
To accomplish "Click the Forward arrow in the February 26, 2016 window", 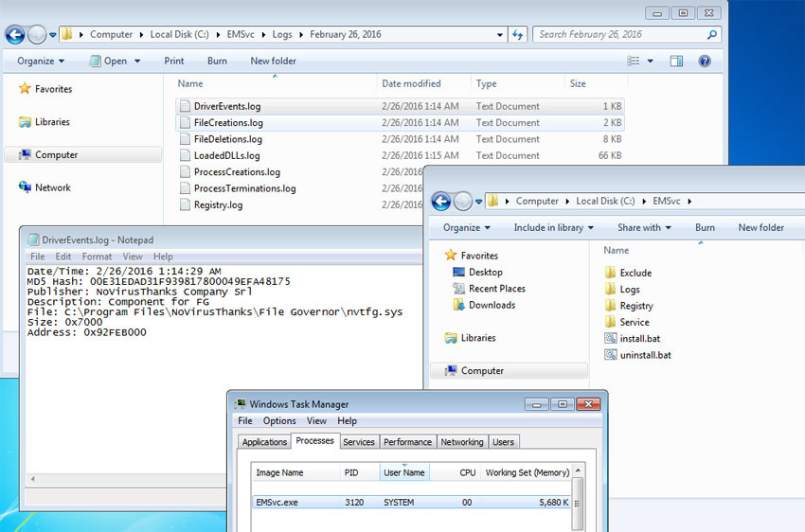I will click(x=36, y=34).
